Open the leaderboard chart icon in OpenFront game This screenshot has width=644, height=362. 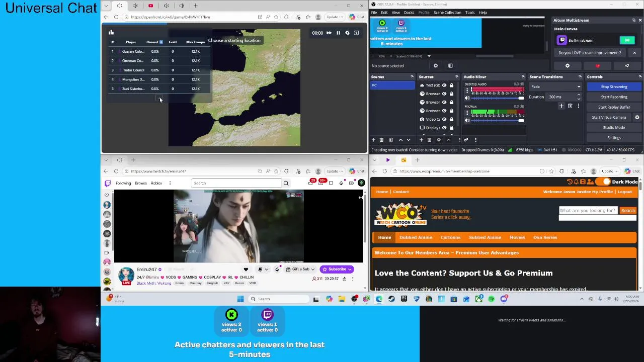[111, 33]
